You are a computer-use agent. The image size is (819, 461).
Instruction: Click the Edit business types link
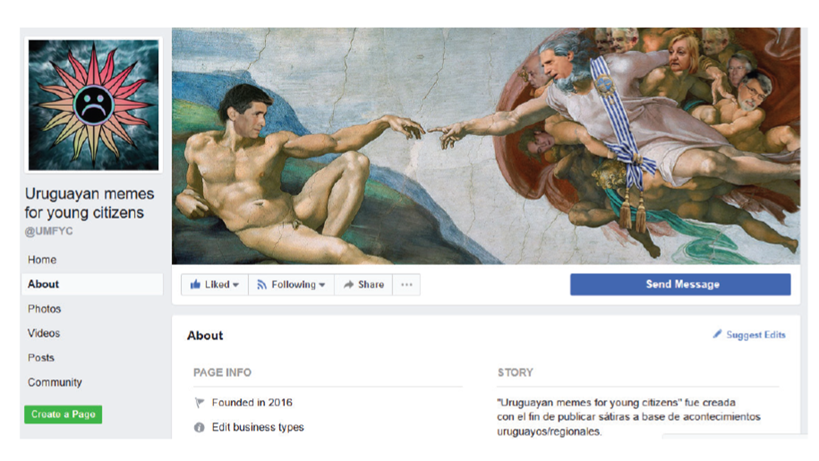pyautogui.click(x=258, y=427)
